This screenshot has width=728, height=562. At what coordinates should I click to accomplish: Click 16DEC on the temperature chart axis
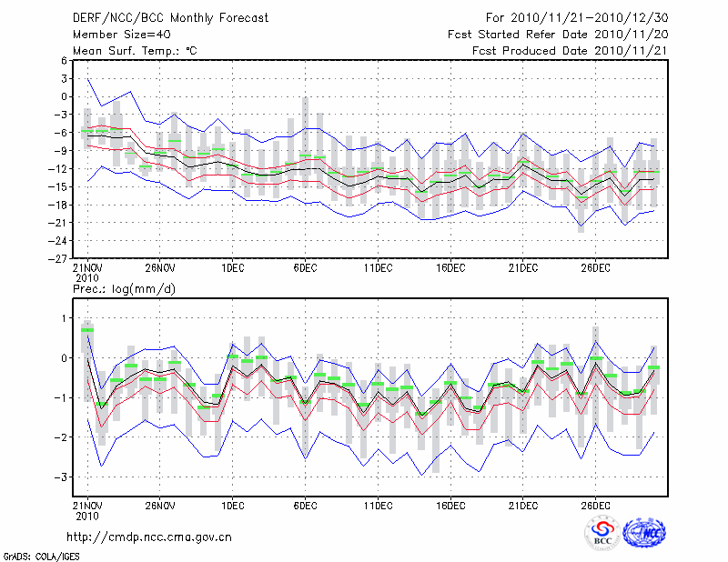point(450,268)
